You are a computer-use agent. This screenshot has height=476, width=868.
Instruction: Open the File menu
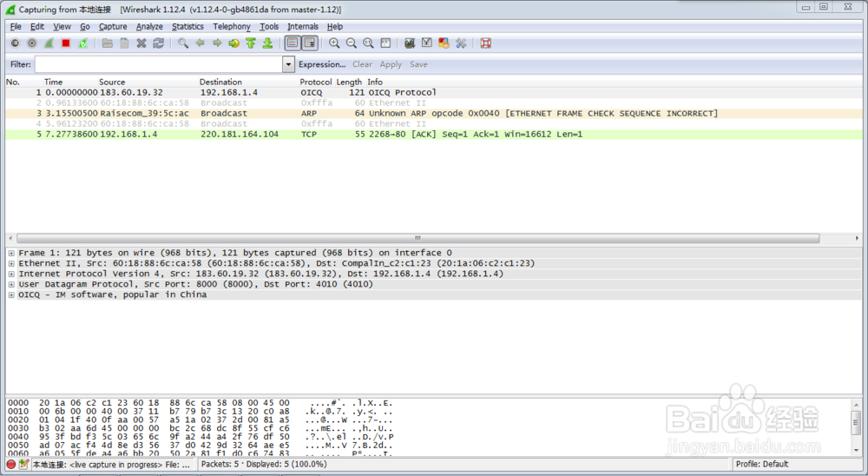point(16,27)
